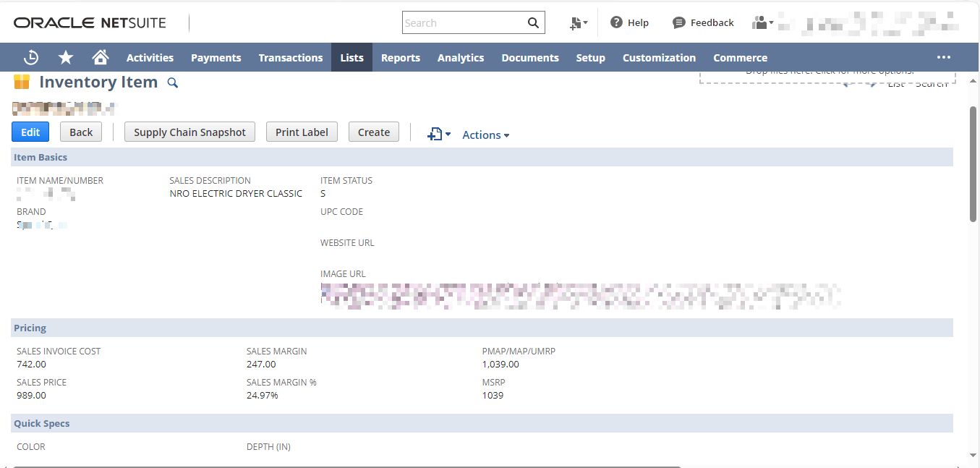Click the DEPTH (IN) field label
Image resolution: width=980 pixels, height=468 pixels.
tap(268, 447)
